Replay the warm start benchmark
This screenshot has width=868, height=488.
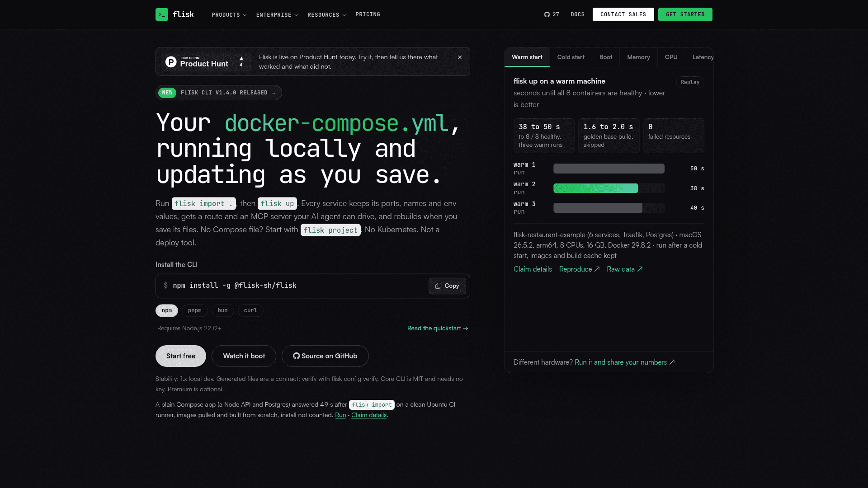tap(690, 82)
